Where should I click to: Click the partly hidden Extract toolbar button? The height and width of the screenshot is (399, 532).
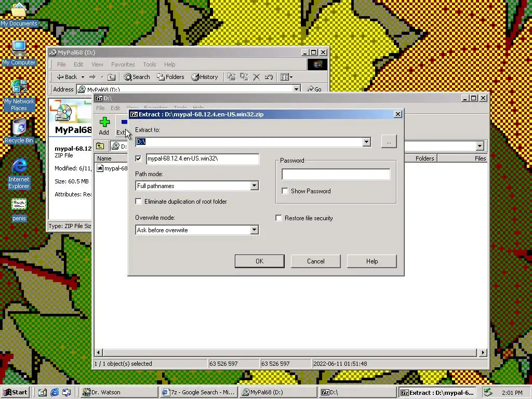(x=122, y=126)
